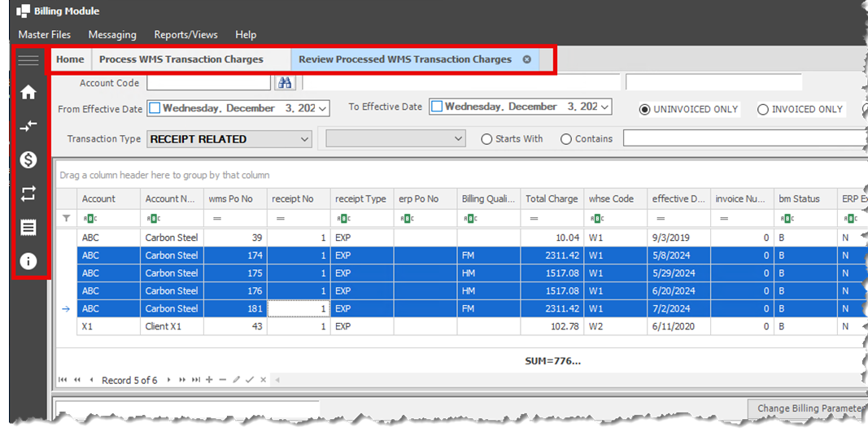
Task: Click the info circle sidebar icon
Action: [28, 261]
